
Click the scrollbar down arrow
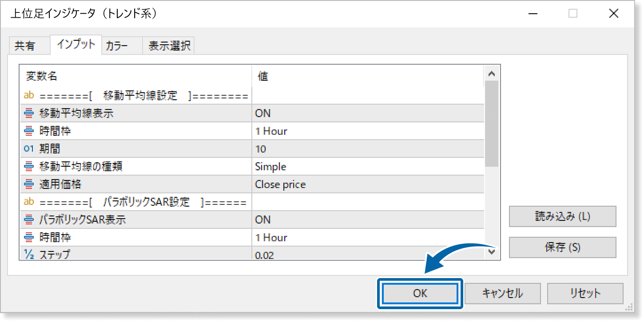[491, 252]
